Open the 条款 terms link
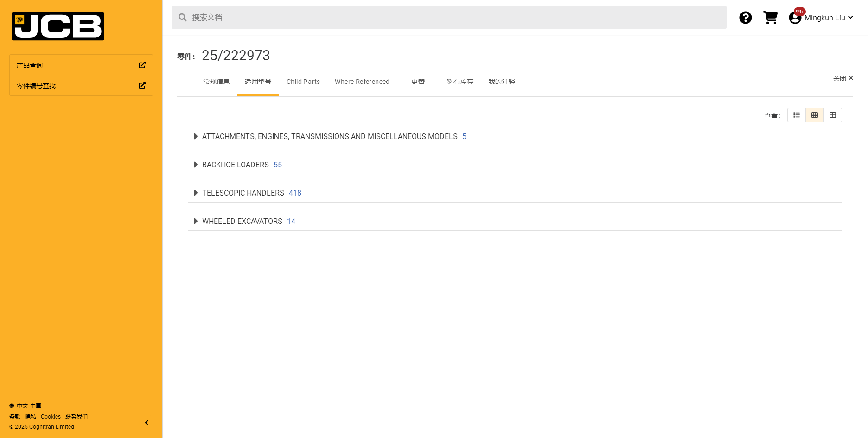The width and height of the screenshot is (868, 438). pyautogui.click(x=15, y=417)
